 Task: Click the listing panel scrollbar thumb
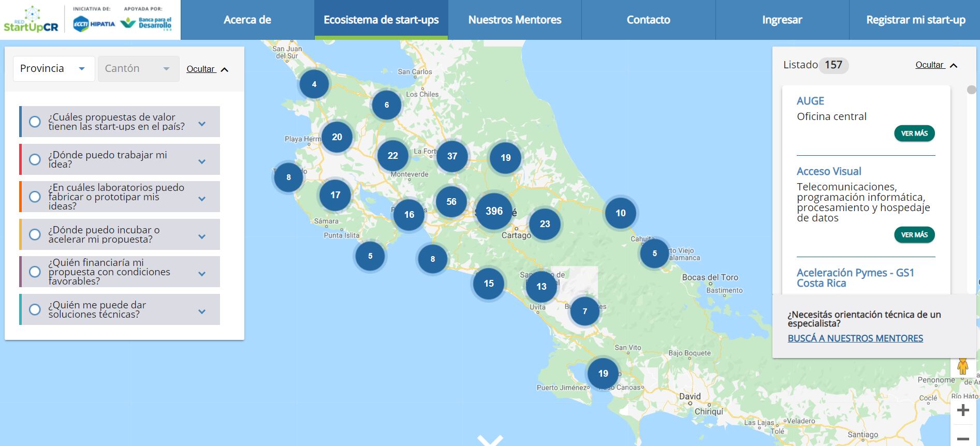tap(971, 90)
